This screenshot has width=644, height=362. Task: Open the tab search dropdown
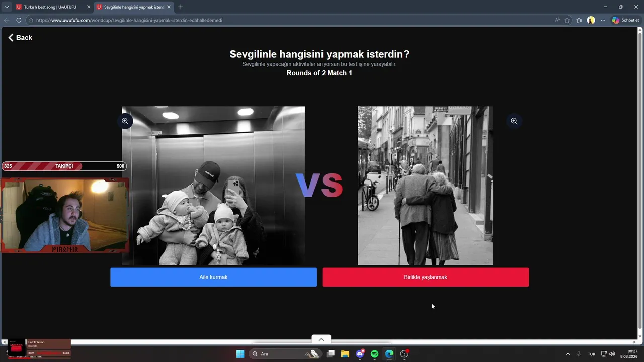pyautogui.click(x=7, y=7)
